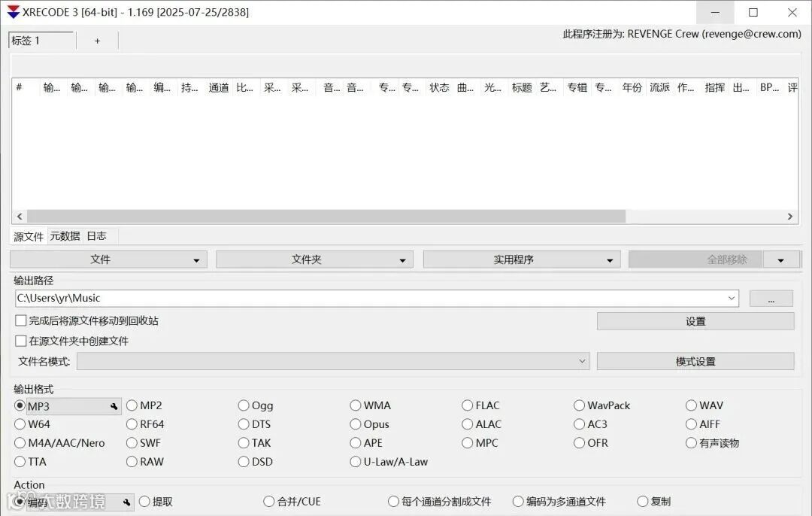The width and height of the screenshot is (812, 516).
Task: Toggle 在源文件夹中创建文件 checkbox
Action: click(21, 341)
